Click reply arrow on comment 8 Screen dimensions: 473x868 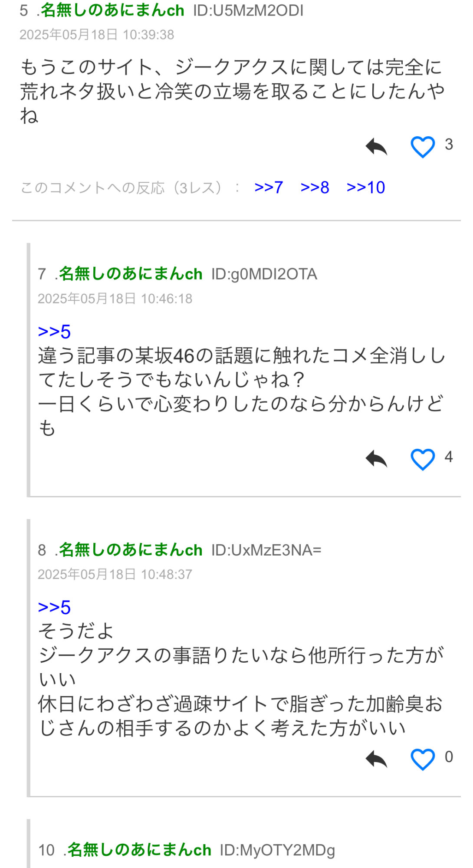(x=376, y=759)
